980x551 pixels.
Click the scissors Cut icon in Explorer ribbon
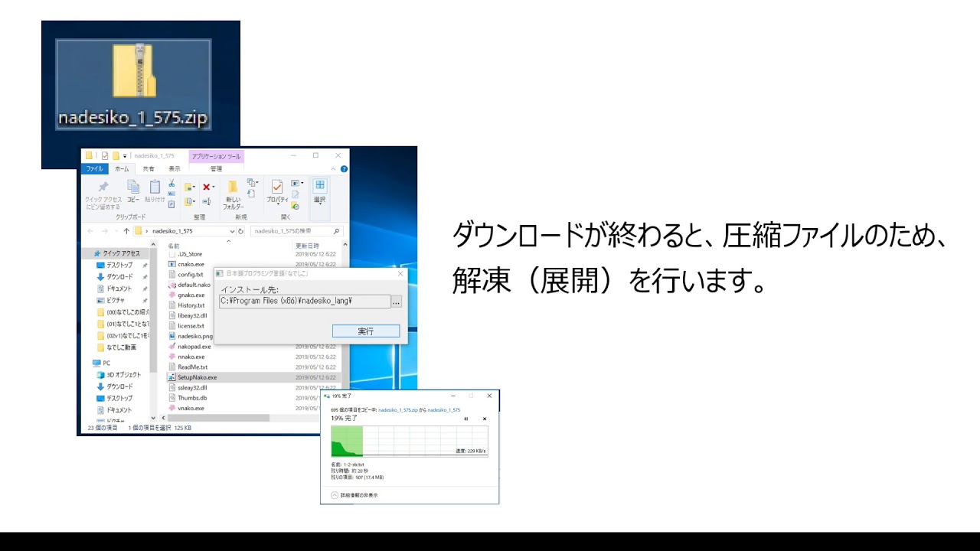tap(171, 184)
